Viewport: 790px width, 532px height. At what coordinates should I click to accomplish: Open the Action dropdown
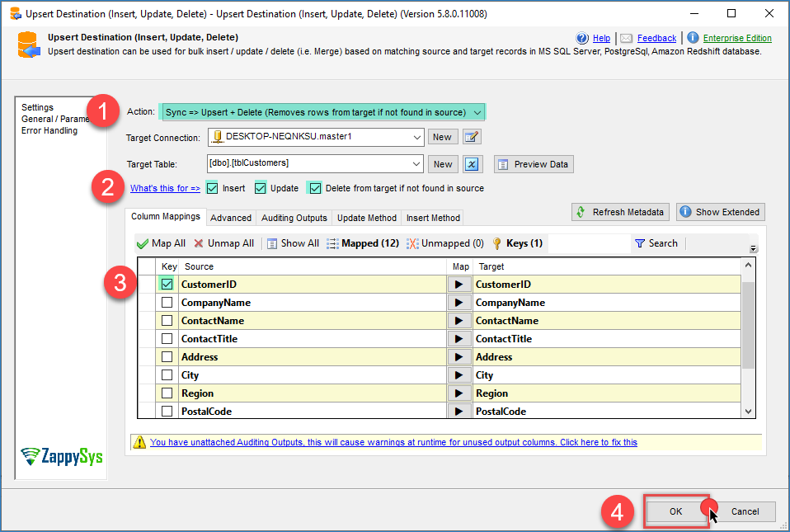[477, 112]
